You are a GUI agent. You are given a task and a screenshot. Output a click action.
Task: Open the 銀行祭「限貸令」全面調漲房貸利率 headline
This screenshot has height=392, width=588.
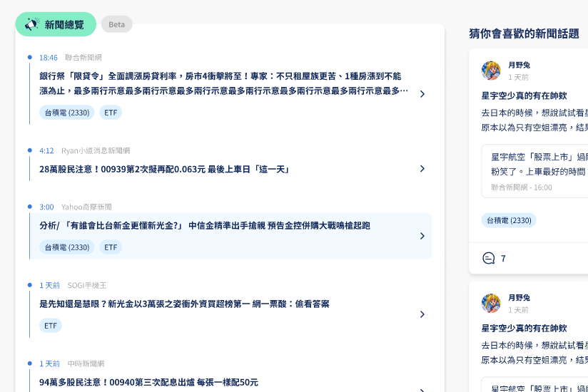pyautogui.click(x=224, y=83)
